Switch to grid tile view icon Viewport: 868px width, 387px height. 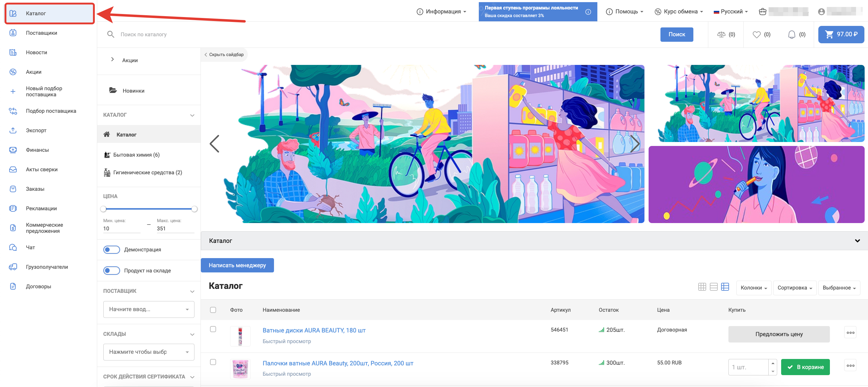click(x=702, y=287)
